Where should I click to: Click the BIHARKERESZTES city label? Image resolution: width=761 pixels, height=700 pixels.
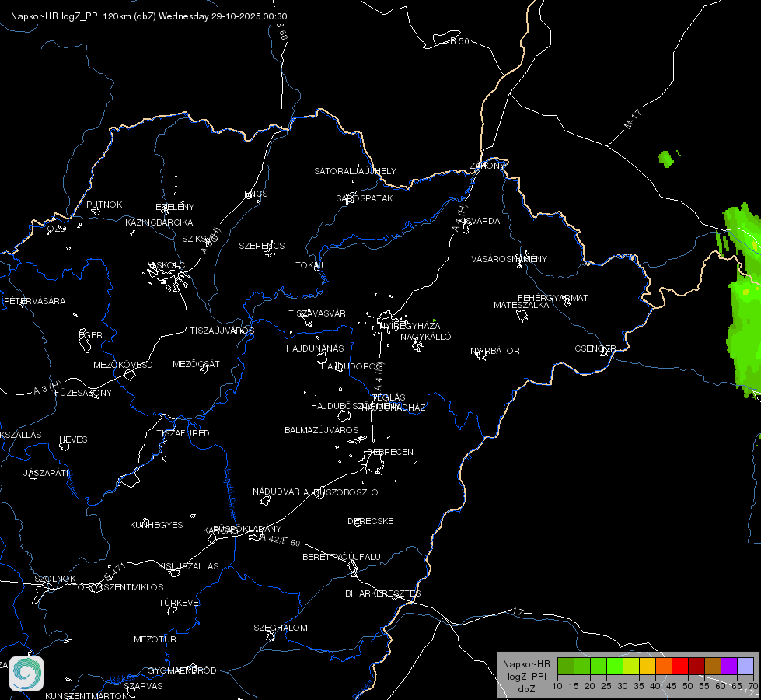tap(383, 593)
